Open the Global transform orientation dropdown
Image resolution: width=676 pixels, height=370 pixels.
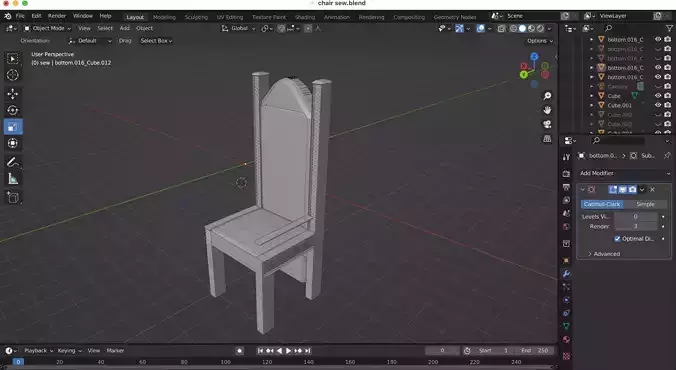[238, 28]
